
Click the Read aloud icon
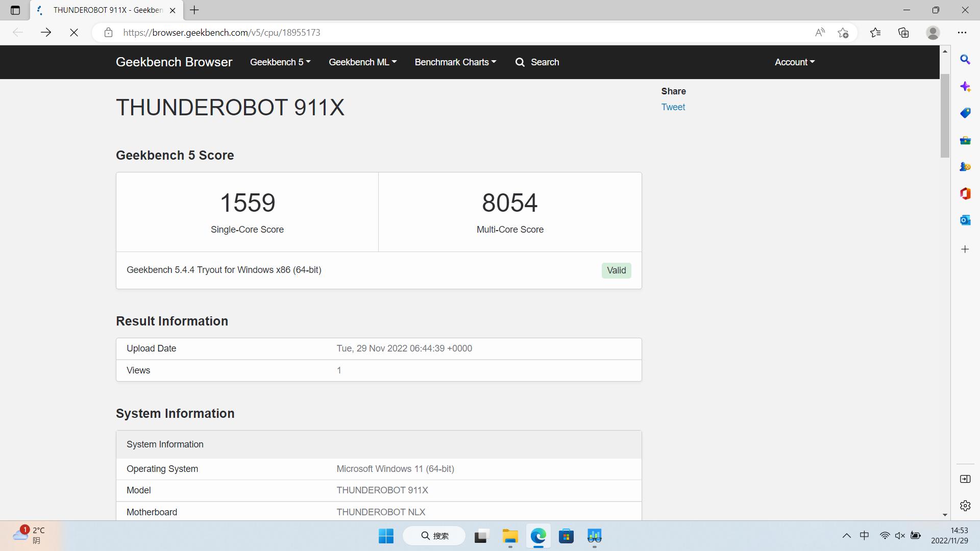coord(820,33)
